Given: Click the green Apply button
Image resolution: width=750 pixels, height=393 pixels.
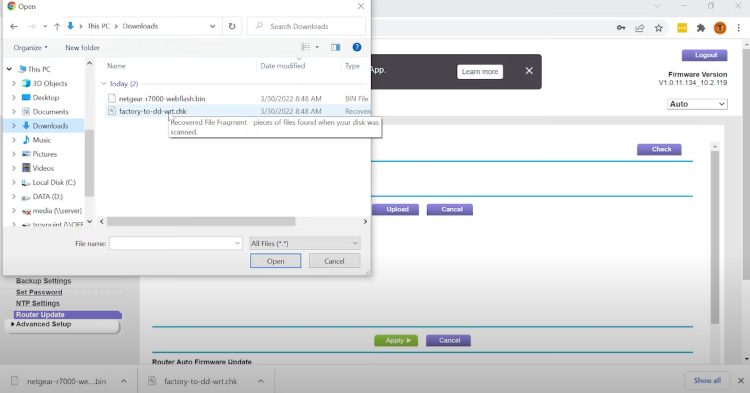Looking at the screenshot, I should (x=396, y=340).
